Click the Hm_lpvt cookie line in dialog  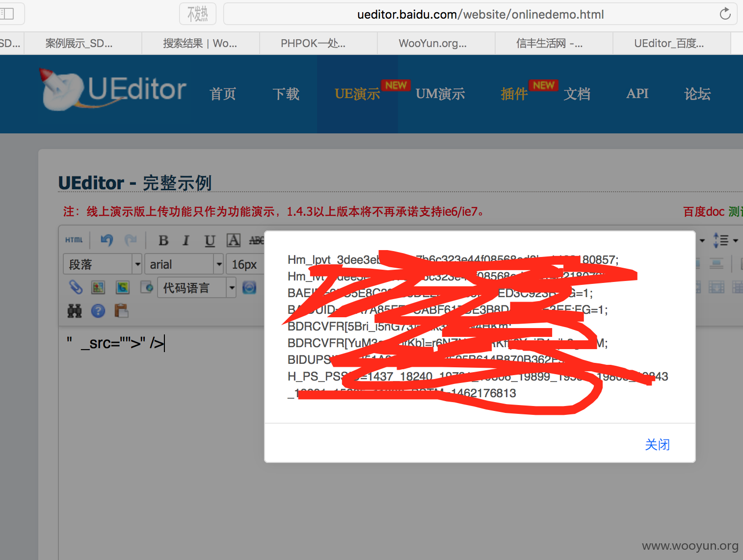coord(453,259)
